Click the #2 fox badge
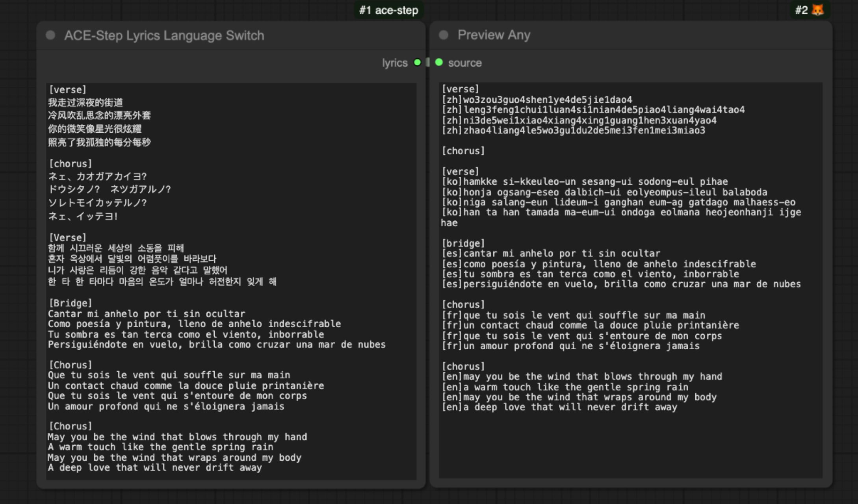The height and width of the screenshot is (504, 858). (810, 10)
